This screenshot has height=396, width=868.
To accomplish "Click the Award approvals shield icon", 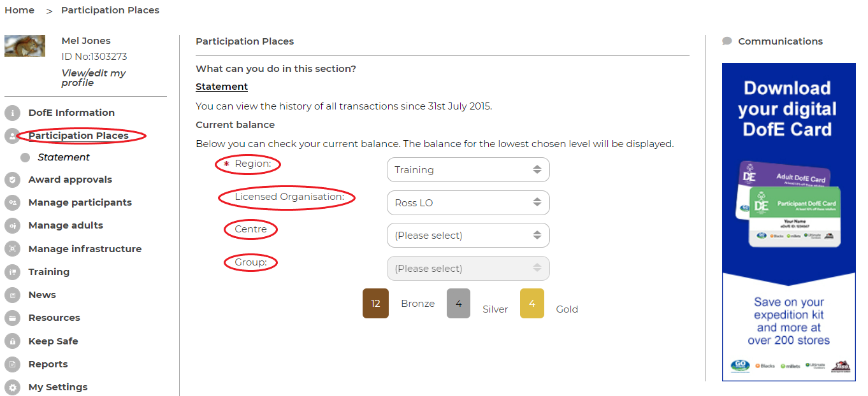I will pos(12,180).
